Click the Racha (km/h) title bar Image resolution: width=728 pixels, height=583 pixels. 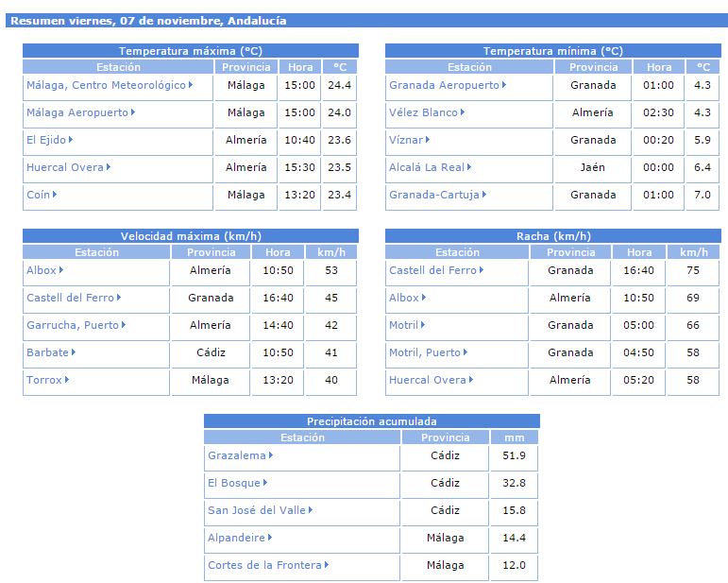coord(553,236)
